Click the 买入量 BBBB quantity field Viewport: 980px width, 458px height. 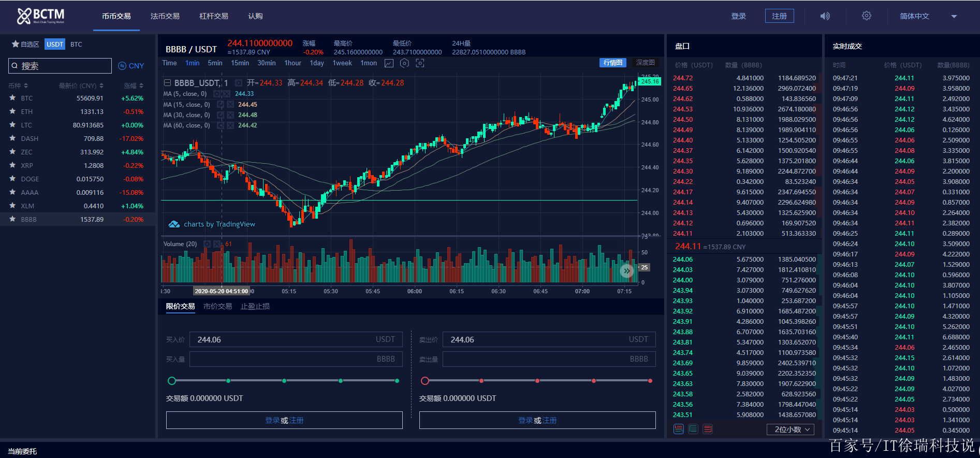(296, 359)
